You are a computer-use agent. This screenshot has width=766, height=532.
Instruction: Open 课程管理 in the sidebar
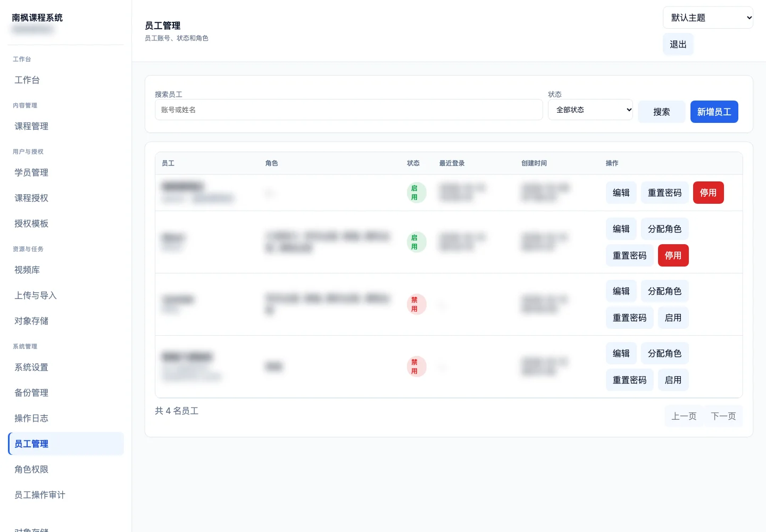66,126
